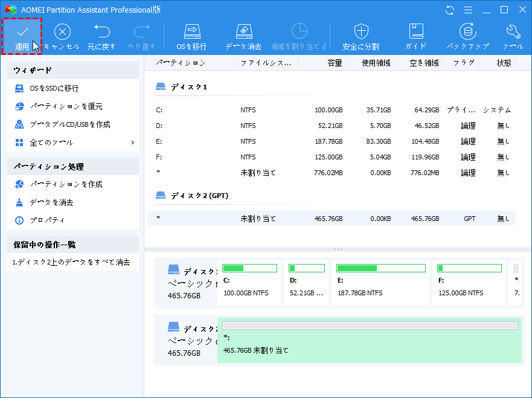Click the ブータブルCD/USB disc icon
532x398 pixels.
point(19,124)
